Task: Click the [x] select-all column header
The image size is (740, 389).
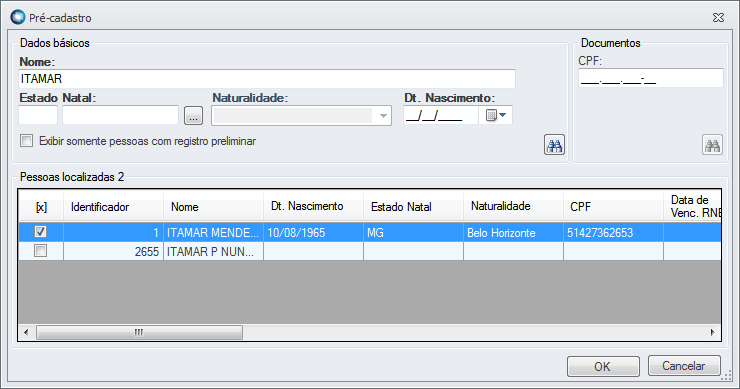Action: 41,206
